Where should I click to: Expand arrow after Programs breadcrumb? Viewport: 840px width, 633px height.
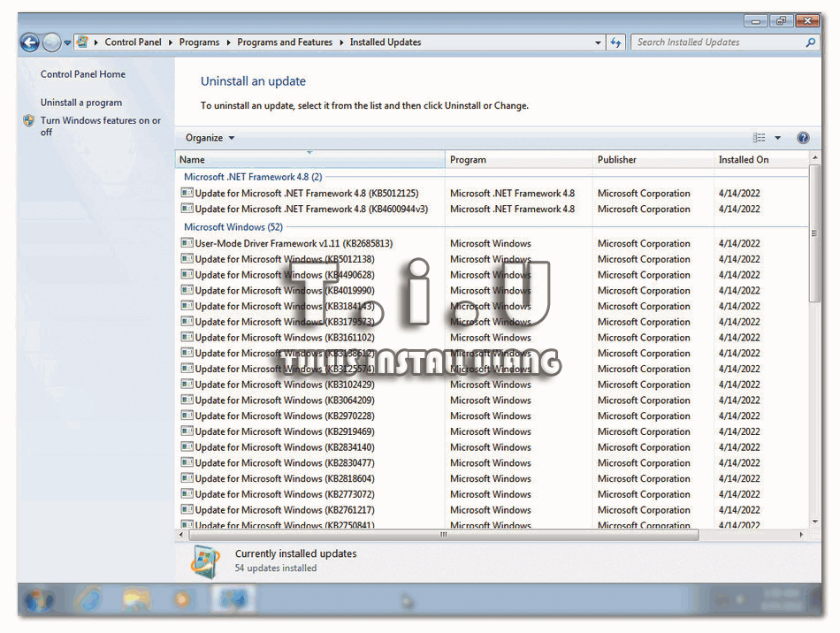(228, 42)
